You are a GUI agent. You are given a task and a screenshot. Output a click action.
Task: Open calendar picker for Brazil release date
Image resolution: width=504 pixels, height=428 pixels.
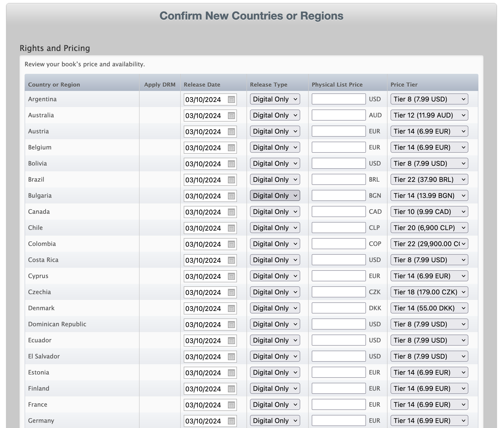pyautogui.click(x=231, y=180)
